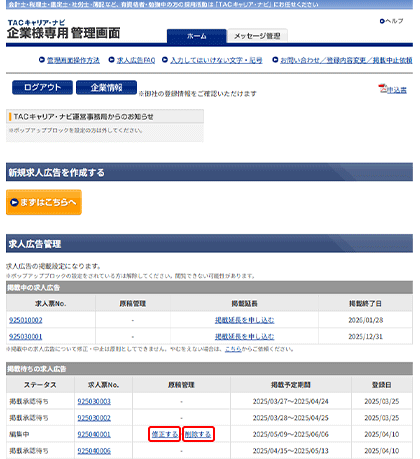The width and height of the screenshot is (420, 459).
Task: Open job posting 925030001 in active listings
Action: point(26,337)
